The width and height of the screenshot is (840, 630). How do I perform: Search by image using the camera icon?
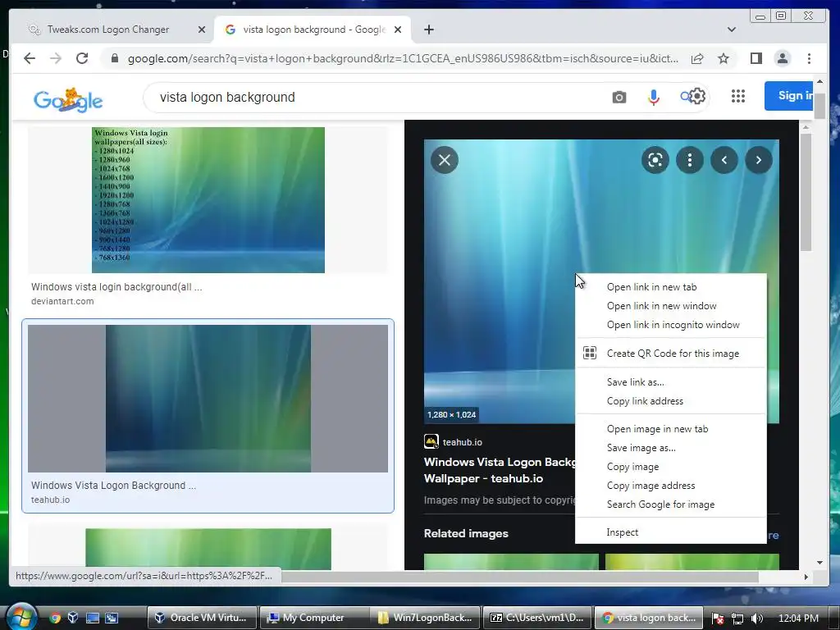pos(619,98)
